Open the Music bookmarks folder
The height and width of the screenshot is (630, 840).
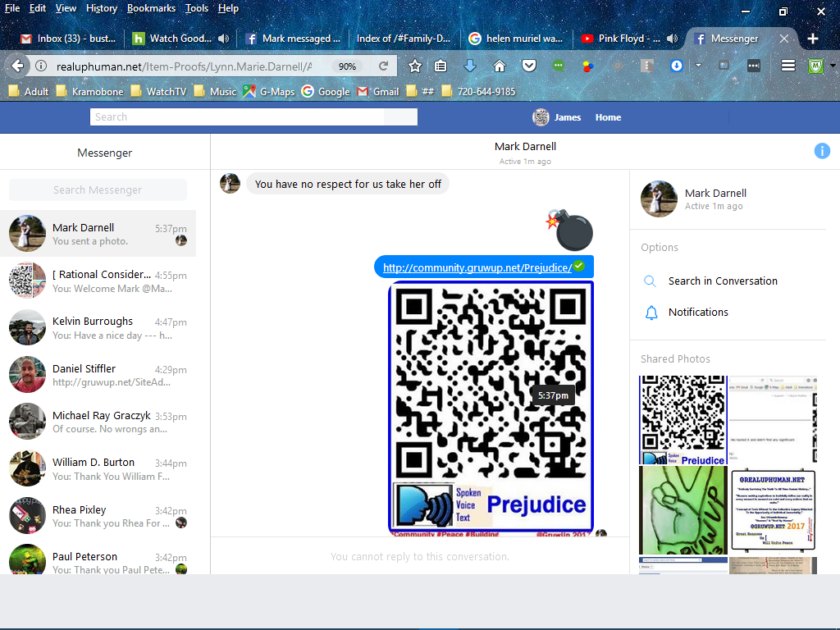(215, 92)
